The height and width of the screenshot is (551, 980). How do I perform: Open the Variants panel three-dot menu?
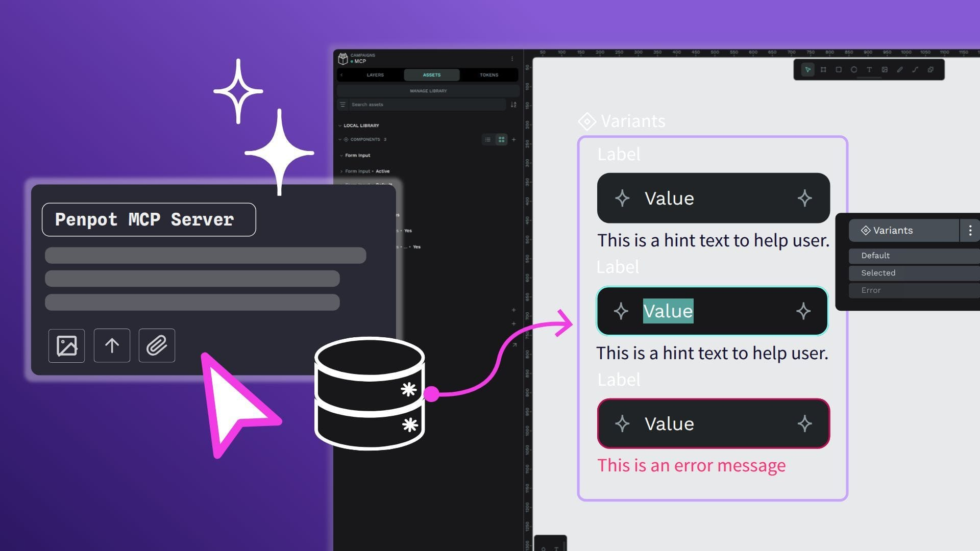click(970, 231)
